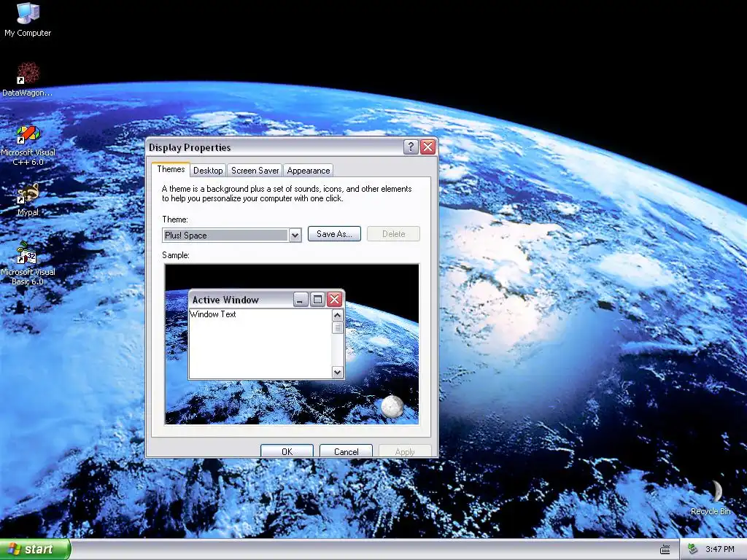Select Microsoft Visual C++ 6.0 shortcut

tap(28, 145)
